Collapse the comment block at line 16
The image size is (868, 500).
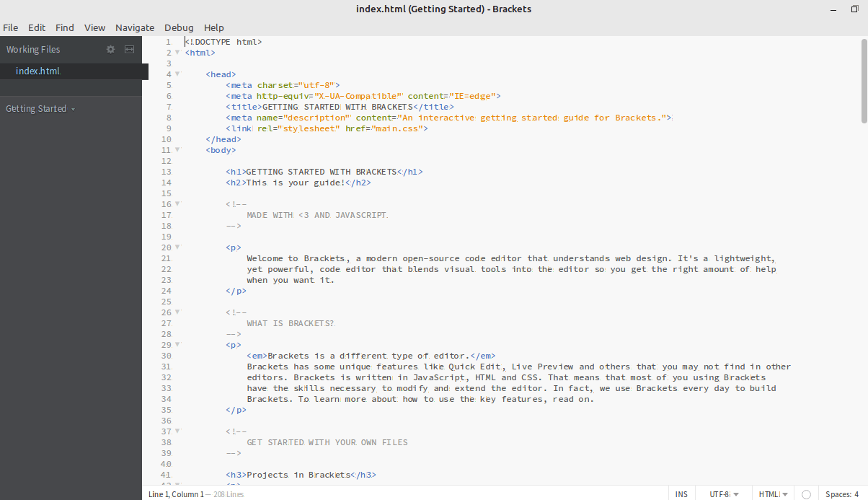(x=177, y=203)
